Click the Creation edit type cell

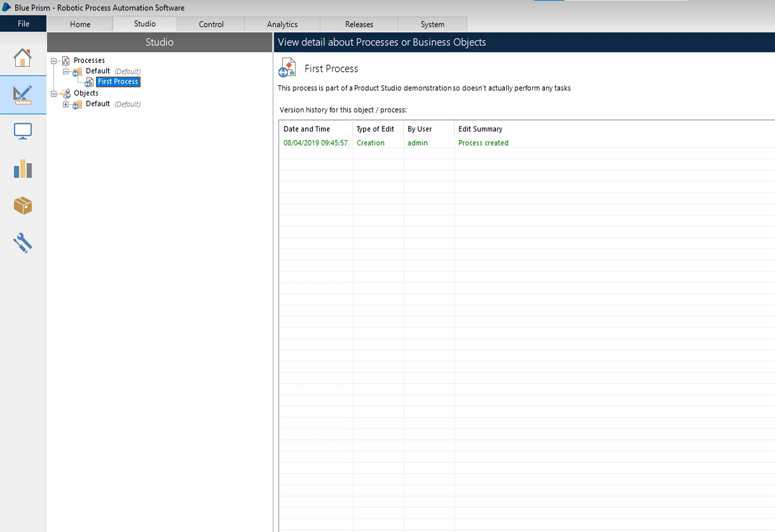(x=371, y=143)
